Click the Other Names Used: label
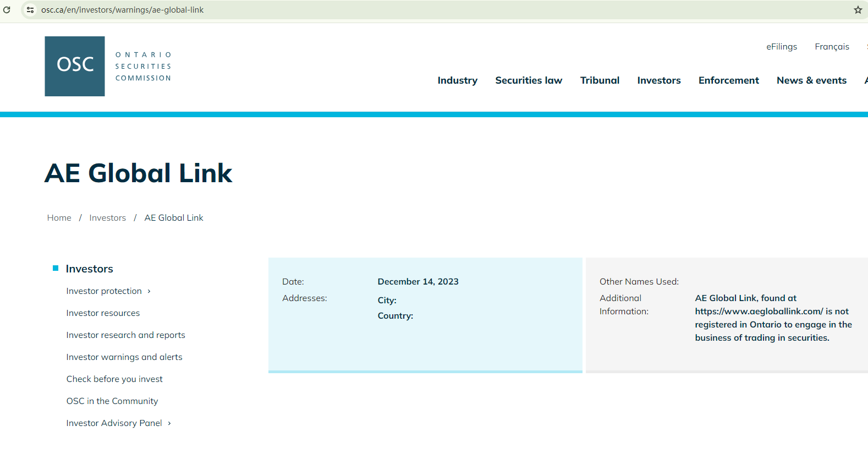 639,282
